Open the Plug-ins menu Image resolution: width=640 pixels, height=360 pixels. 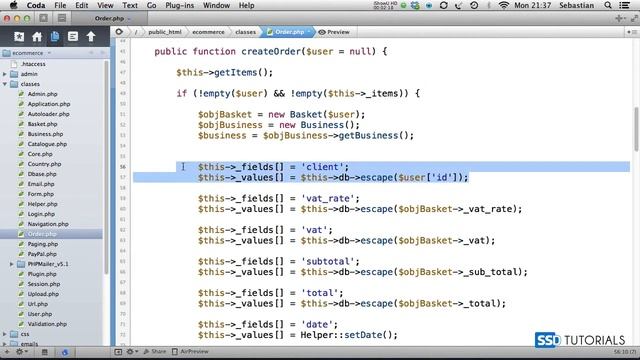click(180, 5)
